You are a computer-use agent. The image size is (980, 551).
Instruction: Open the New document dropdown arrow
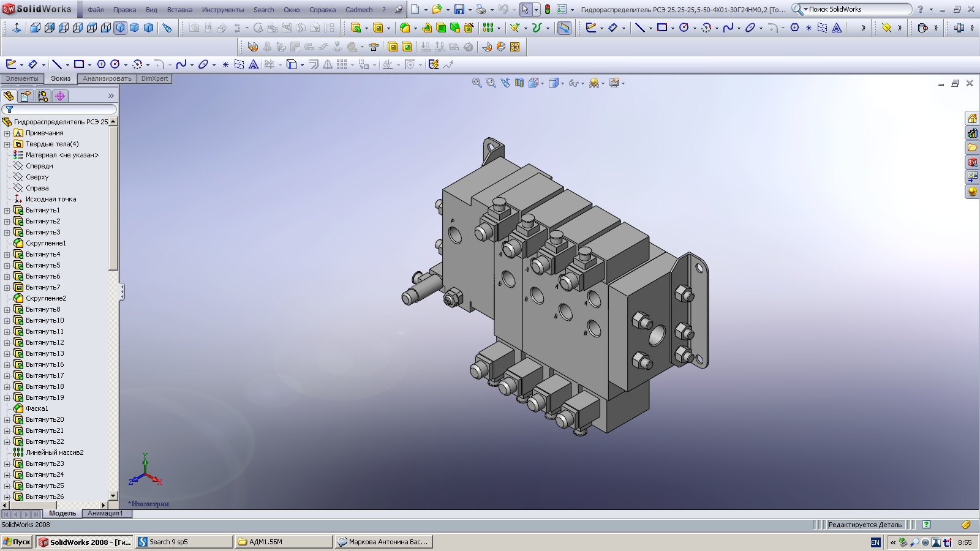point(426,10)
